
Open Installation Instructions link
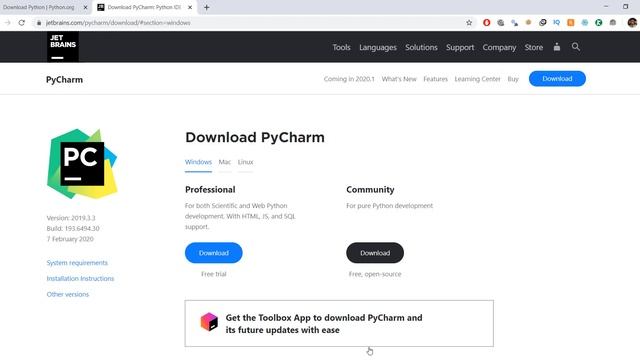[x=80, y=278]
